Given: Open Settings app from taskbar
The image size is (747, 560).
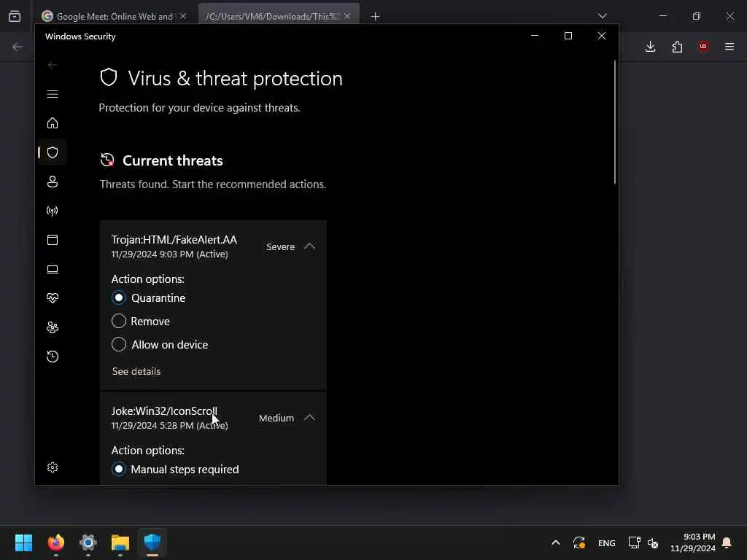Looking at the screenshot, I should (88, 542).
